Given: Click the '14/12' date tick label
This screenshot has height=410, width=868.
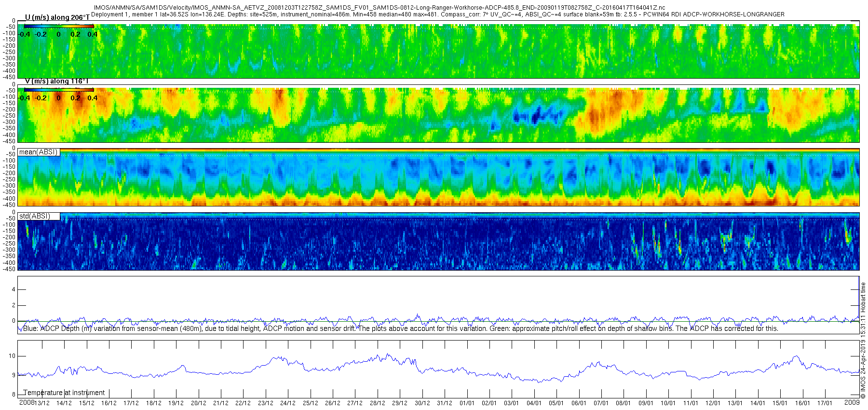Looking at the screenshot, I should point(64,403).
